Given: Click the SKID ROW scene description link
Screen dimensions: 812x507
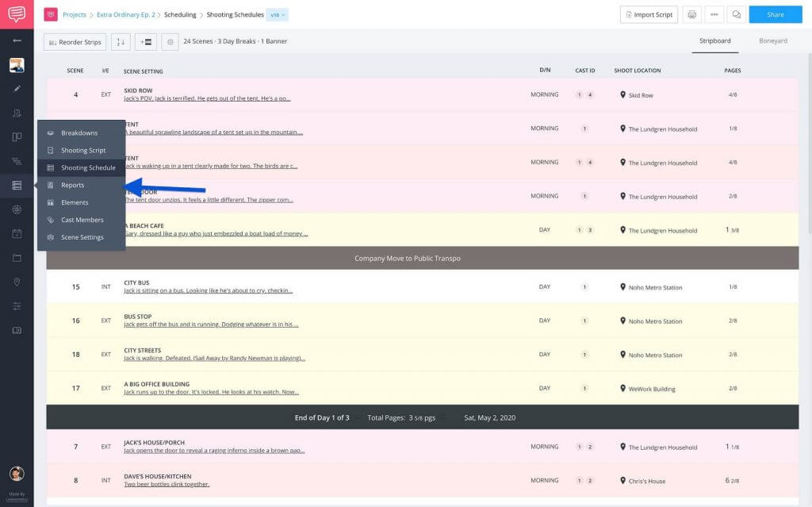Looking at the screenshot, I should click(207, 98).
